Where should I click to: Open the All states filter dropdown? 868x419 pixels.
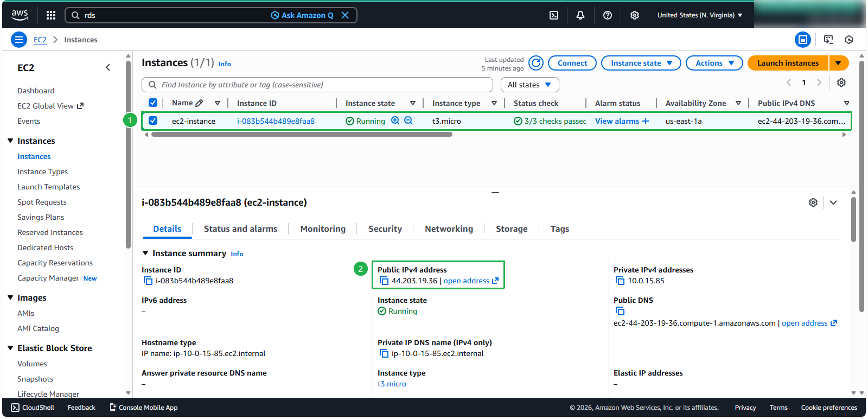pos(529,85)
